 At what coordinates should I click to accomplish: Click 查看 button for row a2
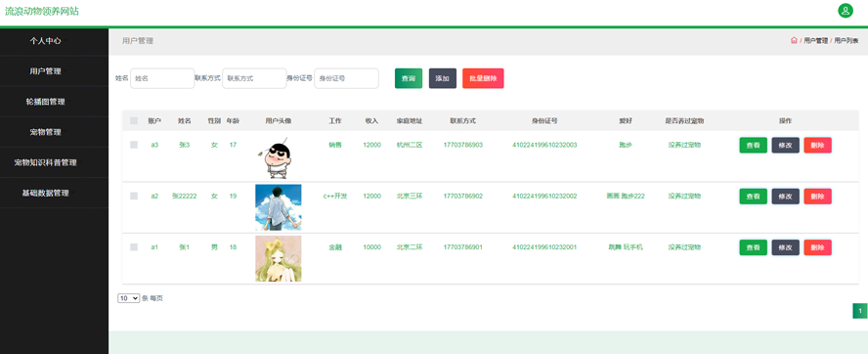coord(754,197)
